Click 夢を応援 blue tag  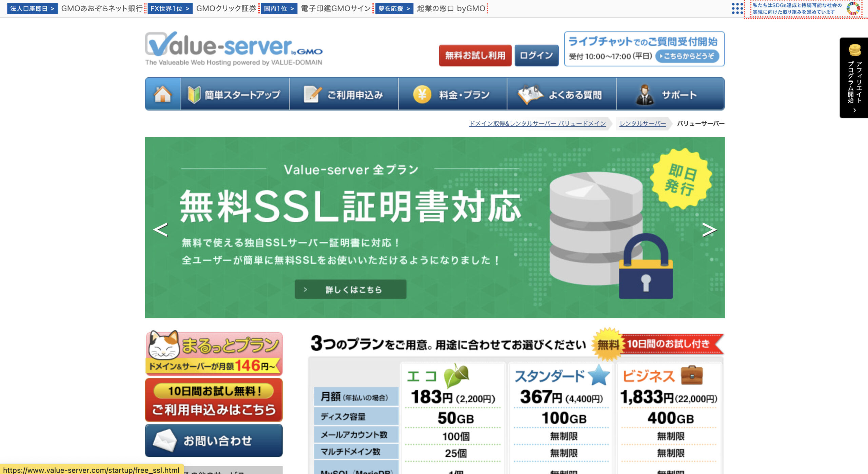[x=394, y=8]
